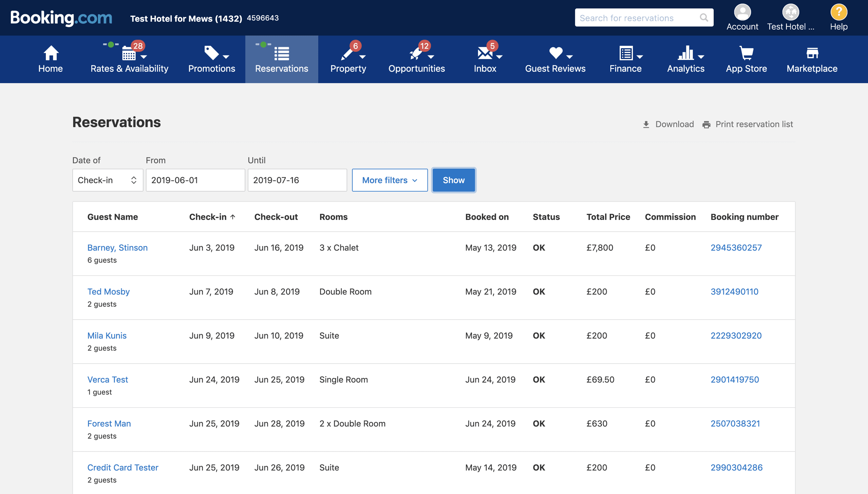Expand the More filters dropdown
Image resolution: width=868 pixels, height=494 pixels.
pos(389,180)
